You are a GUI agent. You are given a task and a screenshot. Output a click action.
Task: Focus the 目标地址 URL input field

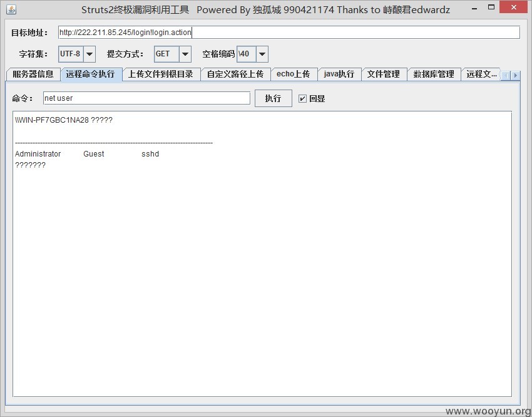289,33
